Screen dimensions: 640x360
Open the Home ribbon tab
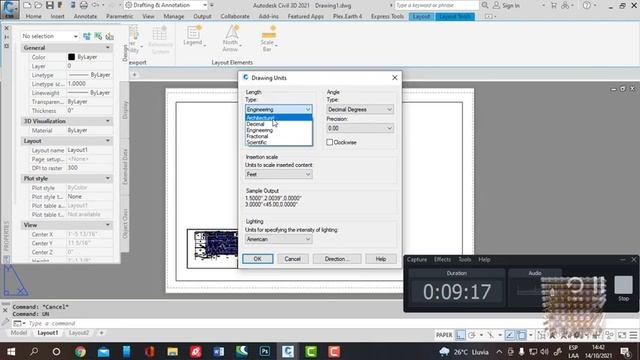[x=33, y=16]
